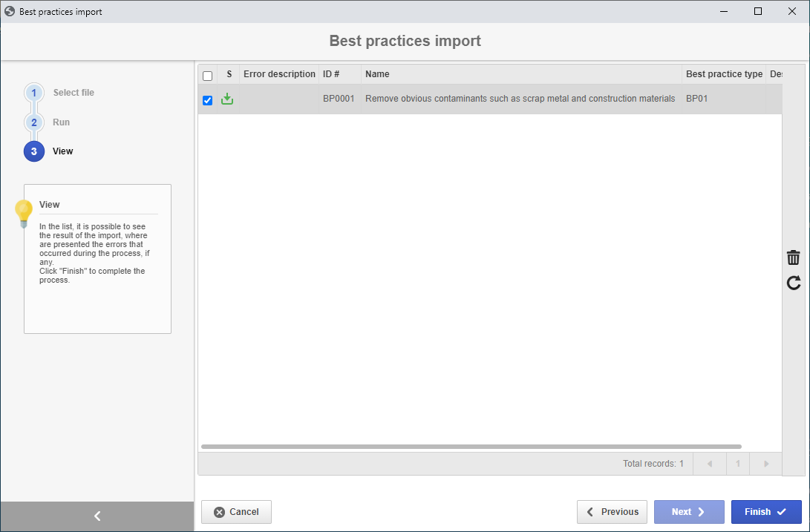The height and width of the screenshot is (532, 810).
Task: Click page number 1 in pagination
Action: coord(738,464)
